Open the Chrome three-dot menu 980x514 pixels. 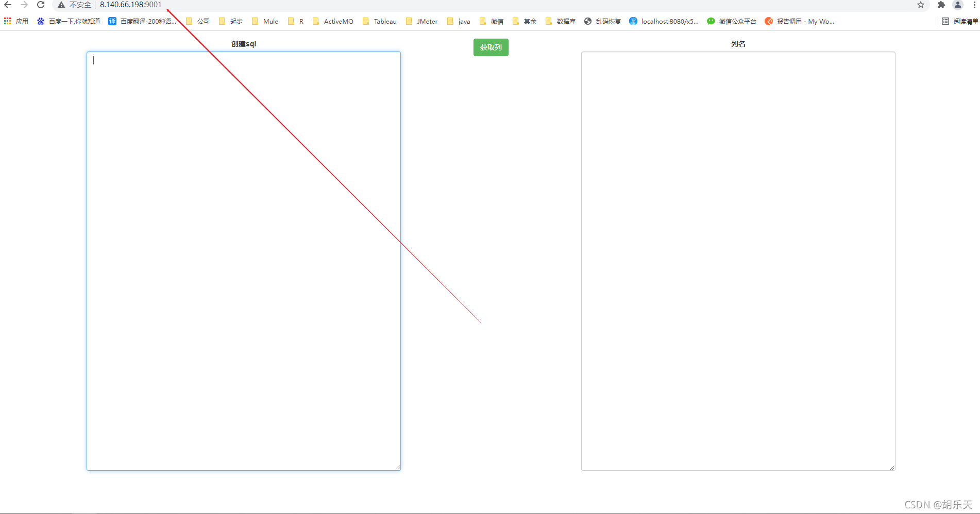coord(974,5)
